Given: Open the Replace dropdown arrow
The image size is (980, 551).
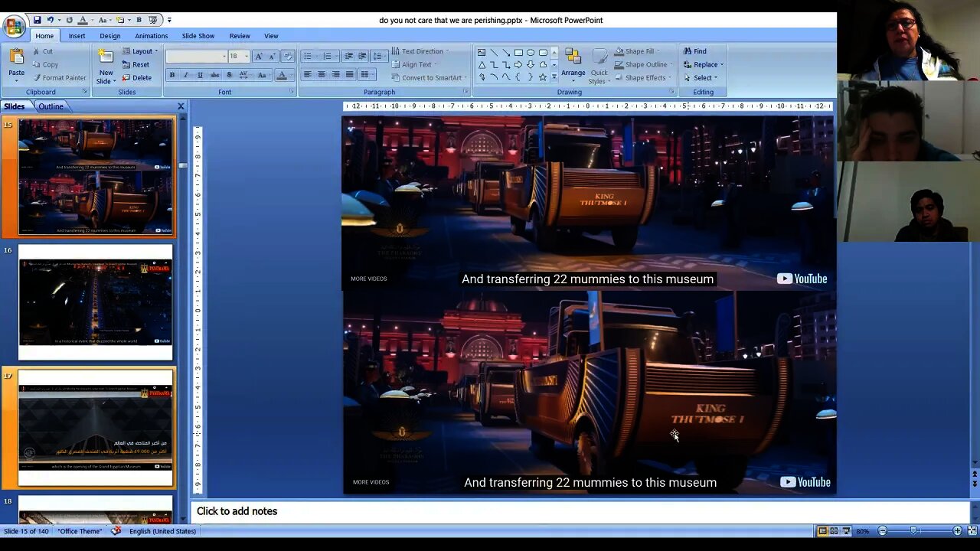Looking at the screenshot, I should pyautogui.click(x=722, y=64).
